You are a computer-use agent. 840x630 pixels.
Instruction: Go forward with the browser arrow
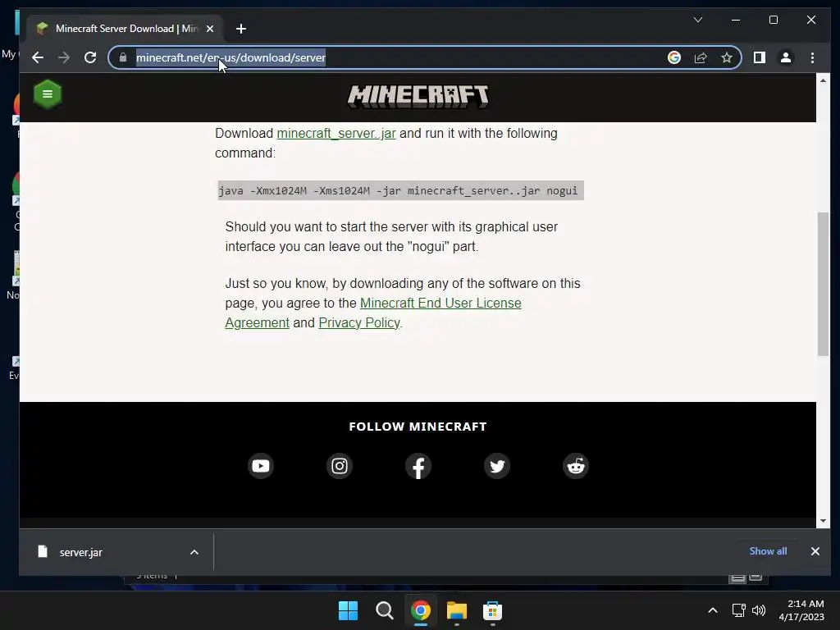click(x=64, y=57)
